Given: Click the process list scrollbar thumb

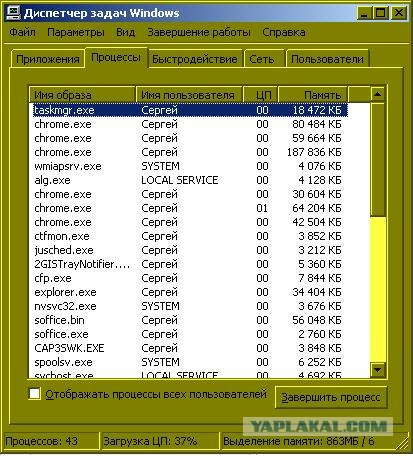Looking at the screenshot, I should click(x=378, y=160).
